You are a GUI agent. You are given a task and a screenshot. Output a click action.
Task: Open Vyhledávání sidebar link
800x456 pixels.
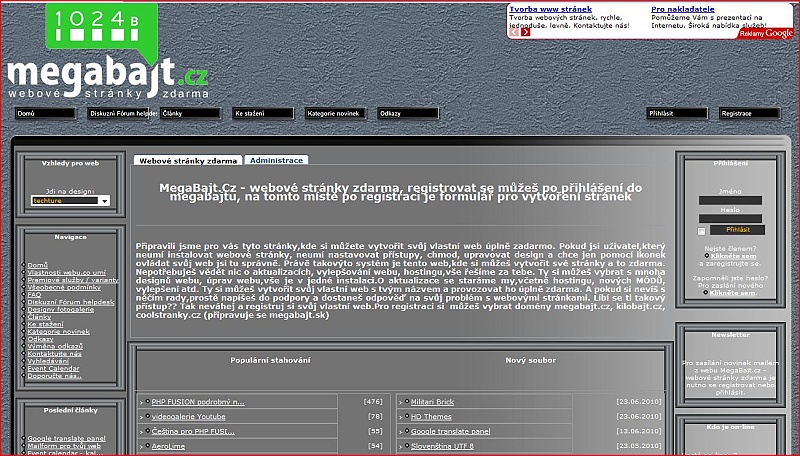point(48,361)
